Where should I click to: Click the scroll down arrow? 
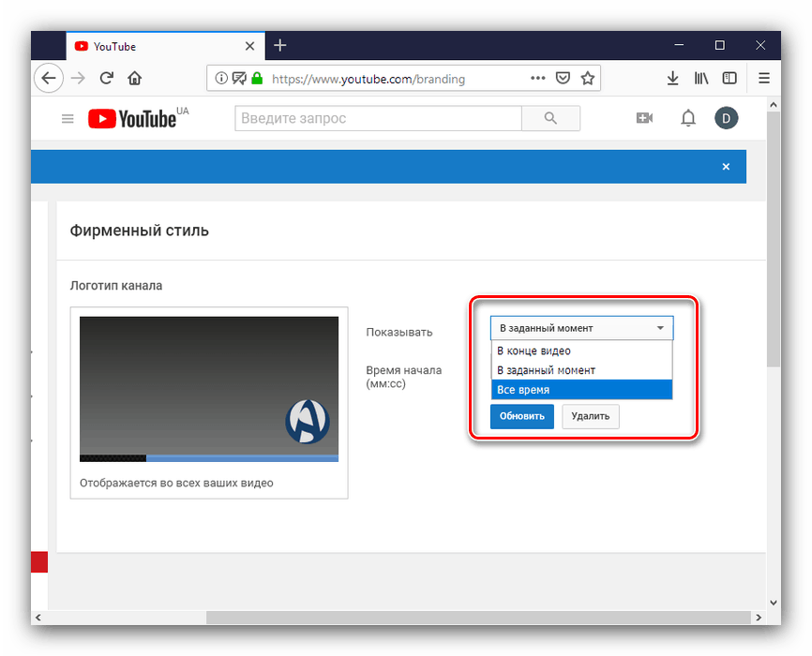pos(774,603)
